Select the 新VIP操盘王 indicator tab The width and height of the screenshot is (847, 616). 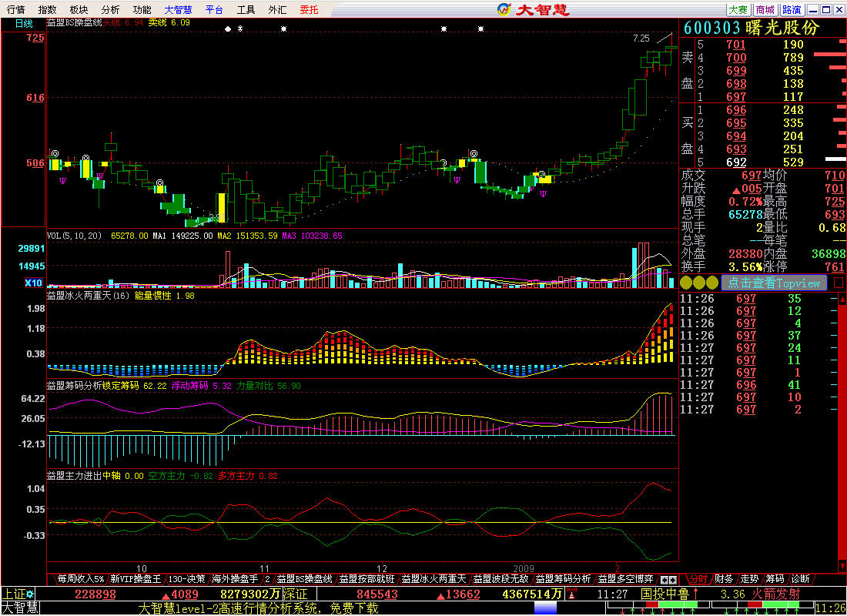(x=135, y=579)
